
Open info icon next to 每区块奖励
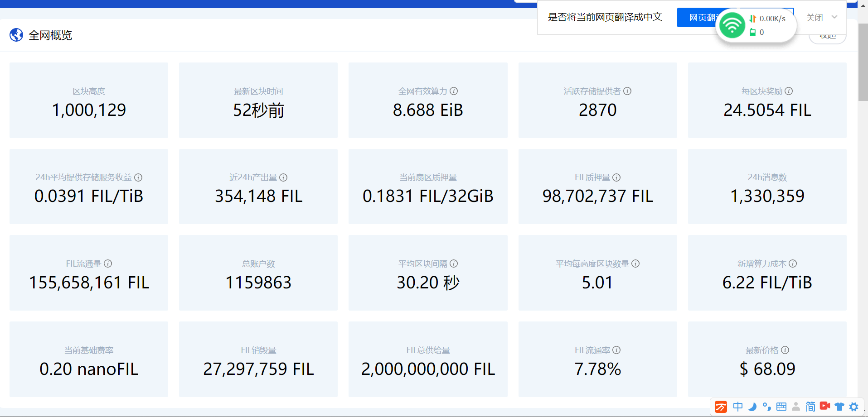tap(789, 91)
